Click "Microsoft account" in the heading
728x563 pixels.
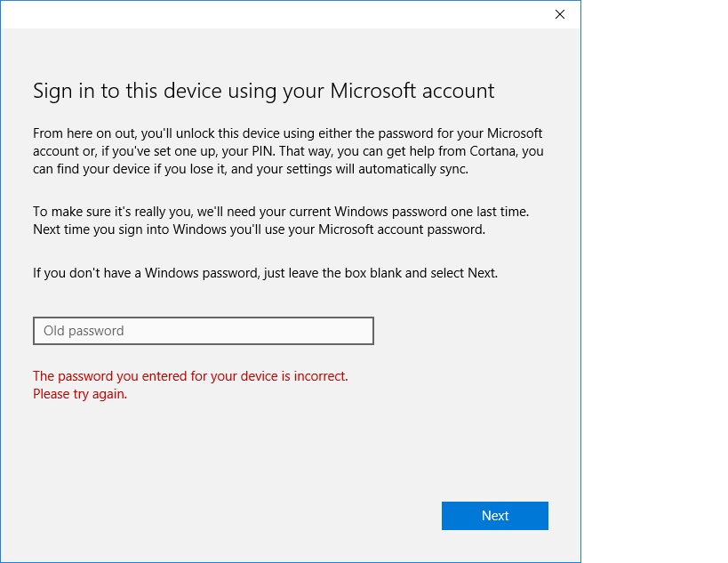[x=412, y=91]
